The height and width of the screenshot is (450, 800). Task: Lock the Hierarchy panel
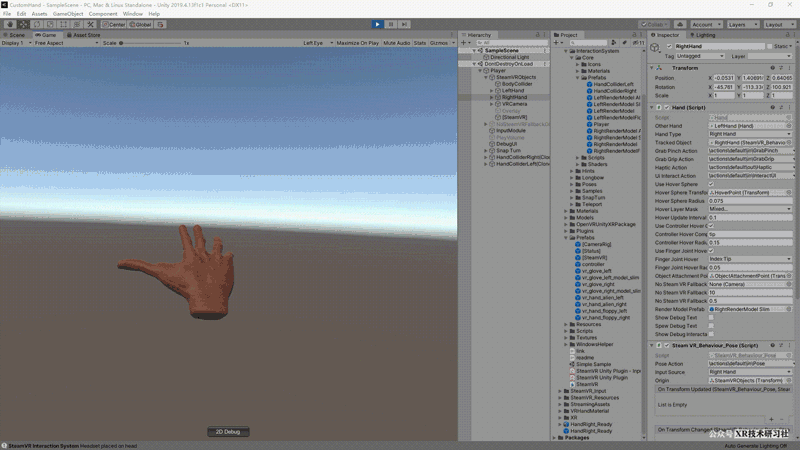pyautogui.click(x=537, y=35)
